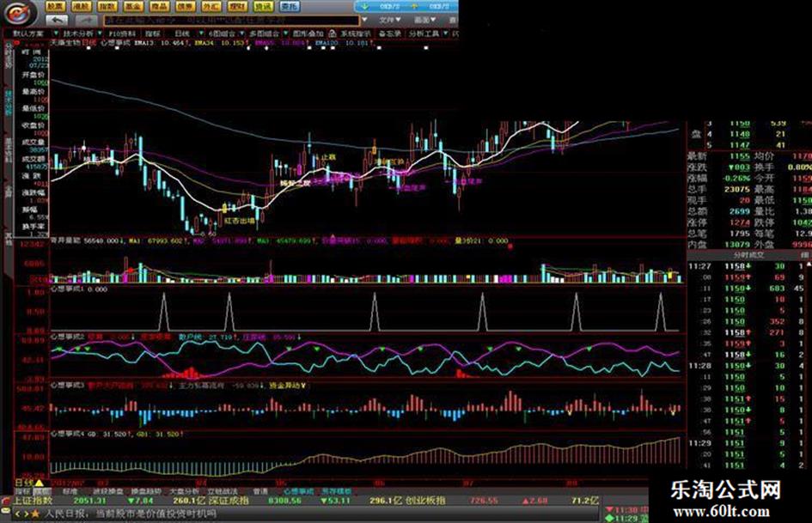Screen dimensions: 812x523
Task: Select the 心想事成 bottom tab
Action: [x=299, y=491]
